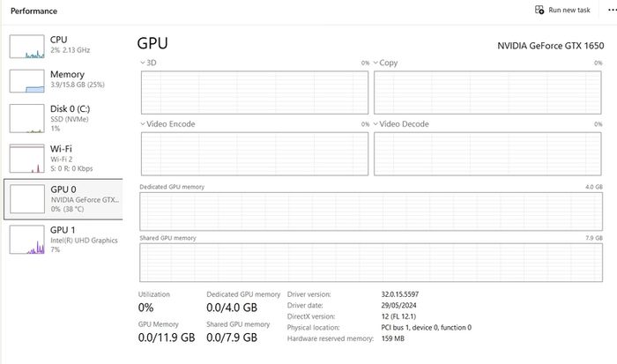Open the 3D engine dropdown chevron
This screenshot has width=617, height=364.
point(143,63)
